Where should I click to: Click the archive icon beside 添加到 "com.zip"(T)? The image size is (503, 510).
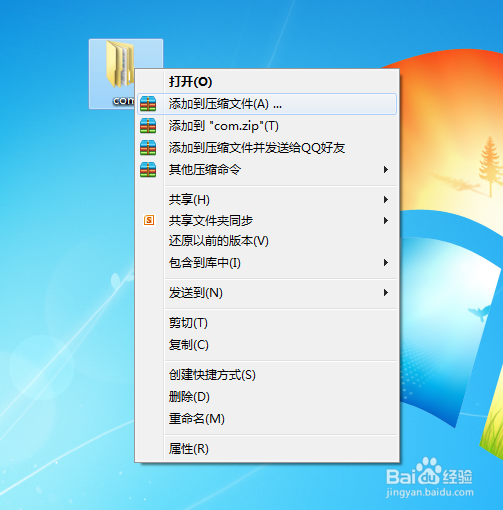coord(148,126)
